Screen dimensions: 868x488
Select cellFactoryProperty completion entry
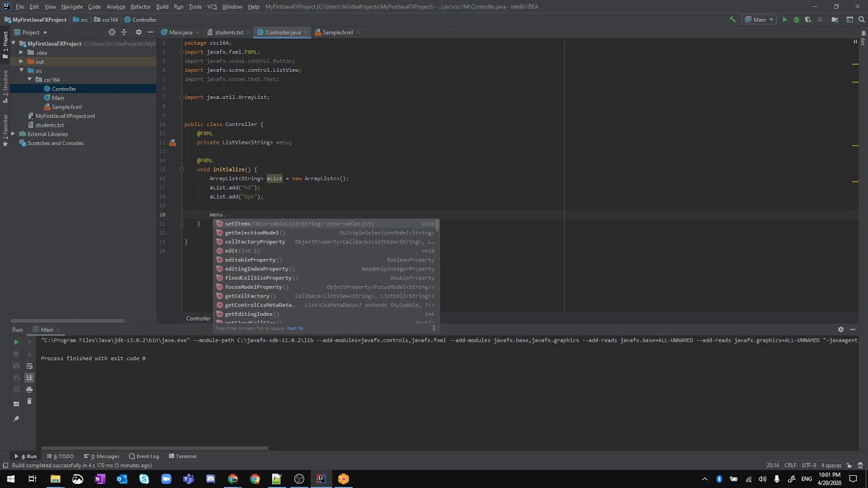327,242
